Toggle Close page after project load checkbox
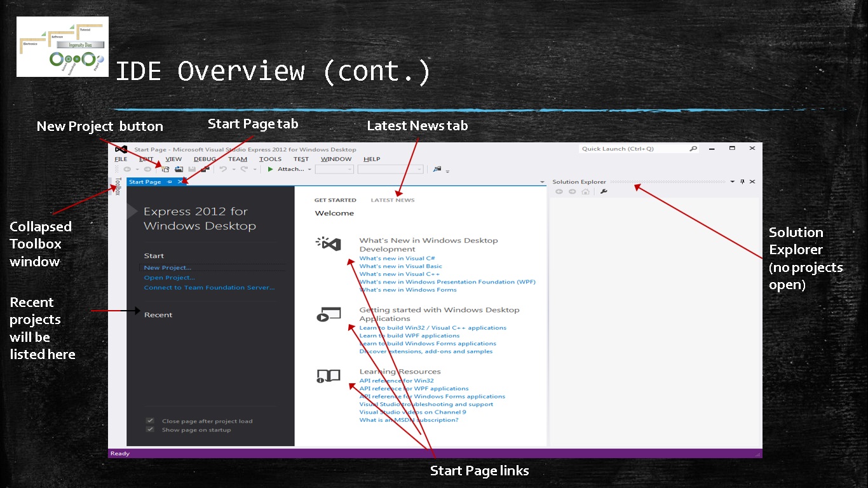 click(150, 421)
